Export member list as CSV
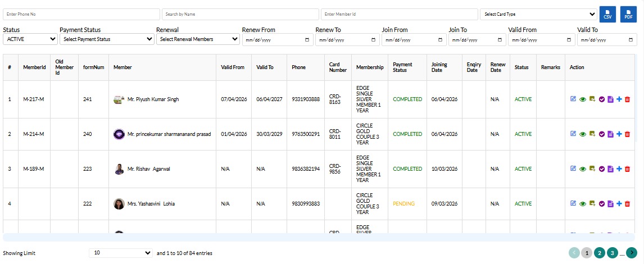Viewport: 644px width, 264px height. (607, 15)
